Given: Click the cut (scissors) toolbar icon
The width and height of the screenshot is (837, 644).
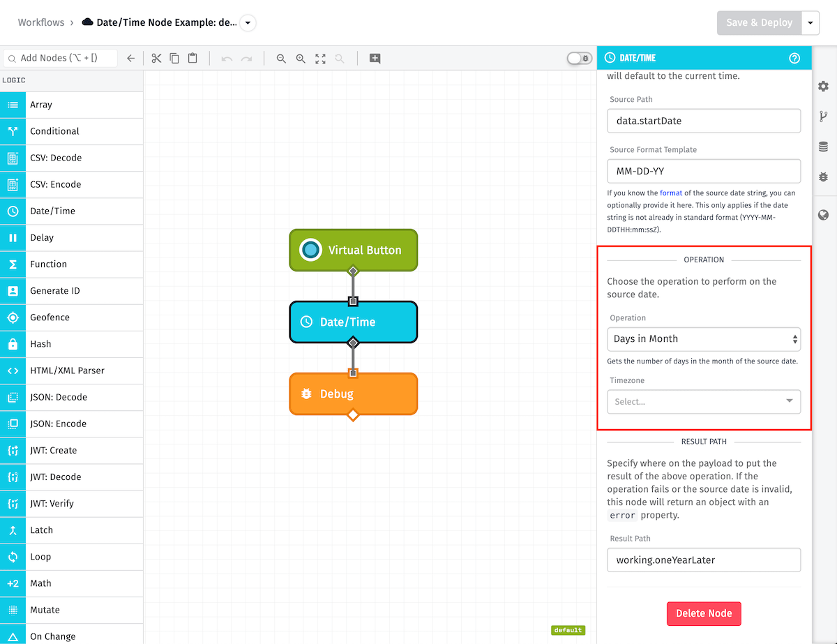Looking at the screenshot, I should [x=156, y=59].
